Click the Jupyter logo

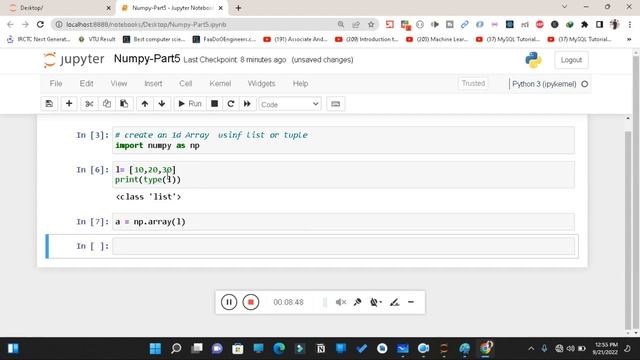point(74,60)
